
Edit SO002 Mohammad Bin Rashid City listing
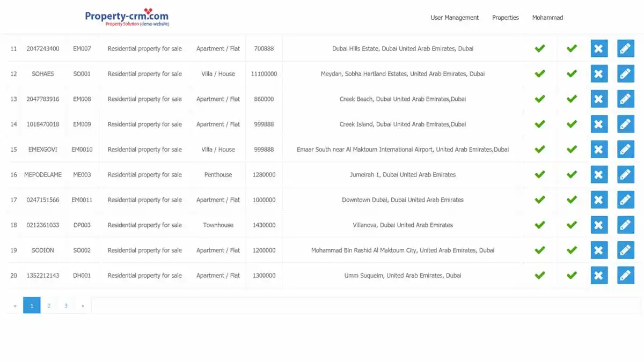[626, 250]
